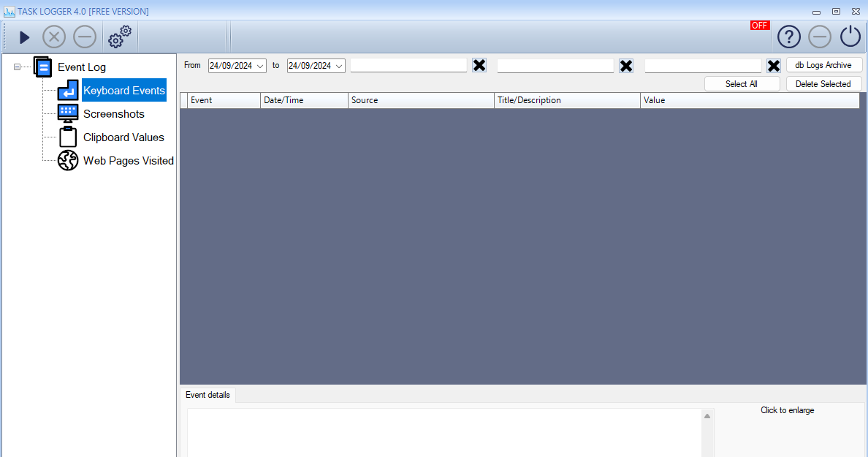Screen dimensions: 868x457
Task: Click the Select All button
Action: [x=742, y=83]
